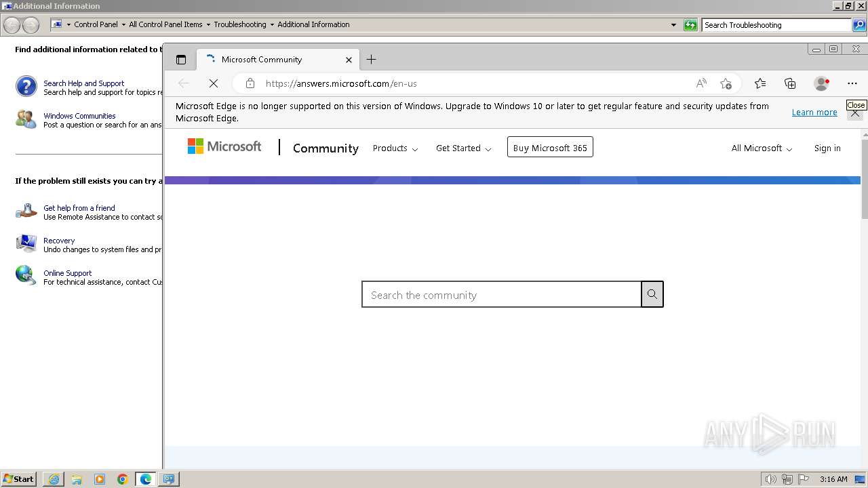Click the taskbar clock 3:16 AM
The width and height of the screenshot is (868, 488).
833,479
